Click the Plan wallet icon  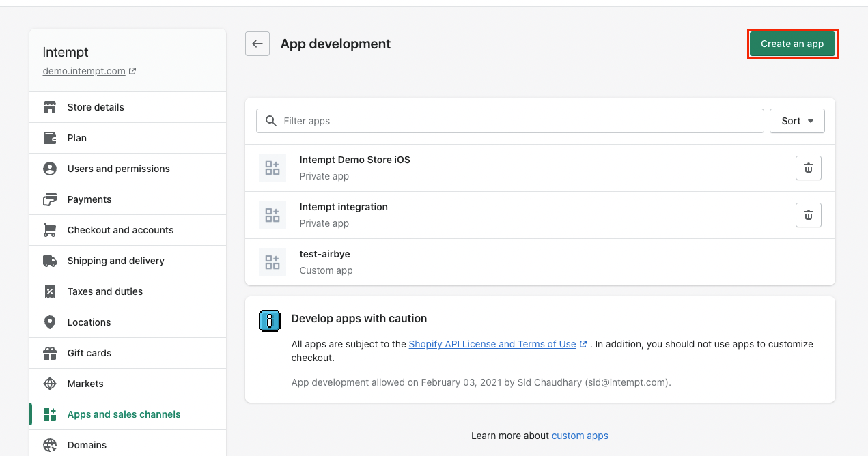[x=50, y=138]
